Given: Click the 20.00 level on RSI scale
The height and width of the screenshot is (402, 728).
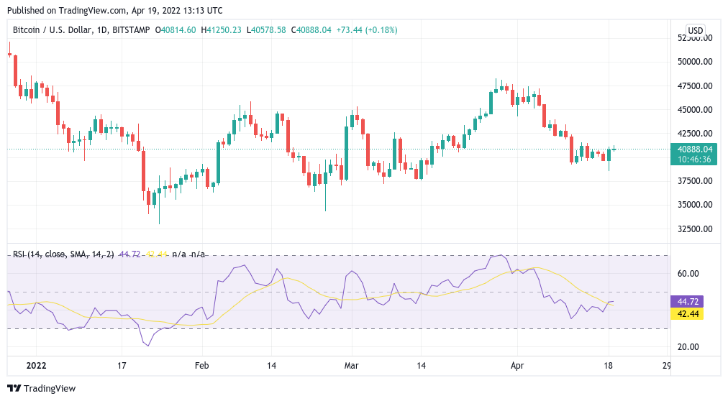Looking at the screenshot, I should (x=688, y=347).
